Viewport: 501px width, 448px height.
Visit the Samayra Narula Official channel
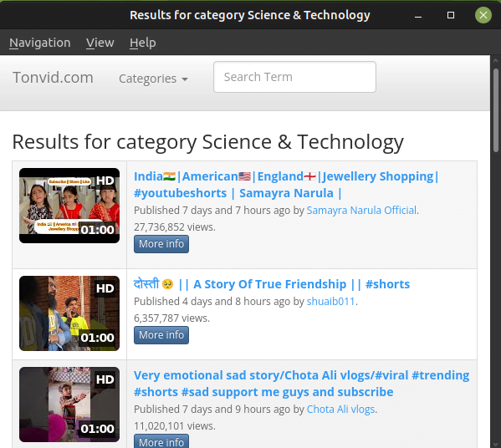click(x=361, y=211)
